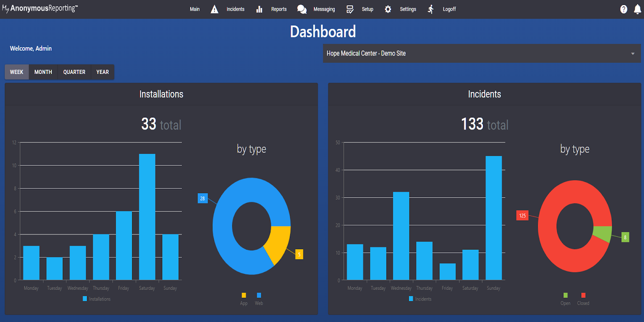Open the Incidents warning triangle icon
Screen dimensions: 644x322
[215, 9]
